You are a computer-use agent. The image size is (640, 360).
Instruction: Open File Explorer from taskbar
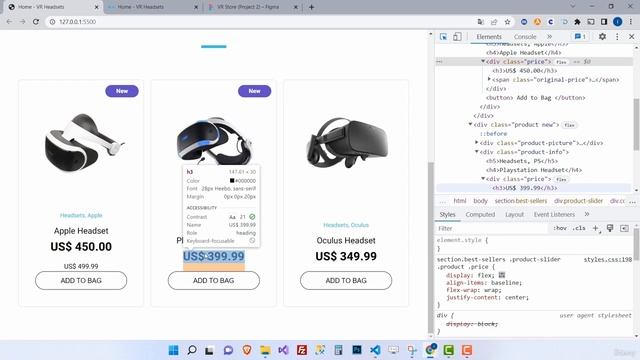coord(265,350)
